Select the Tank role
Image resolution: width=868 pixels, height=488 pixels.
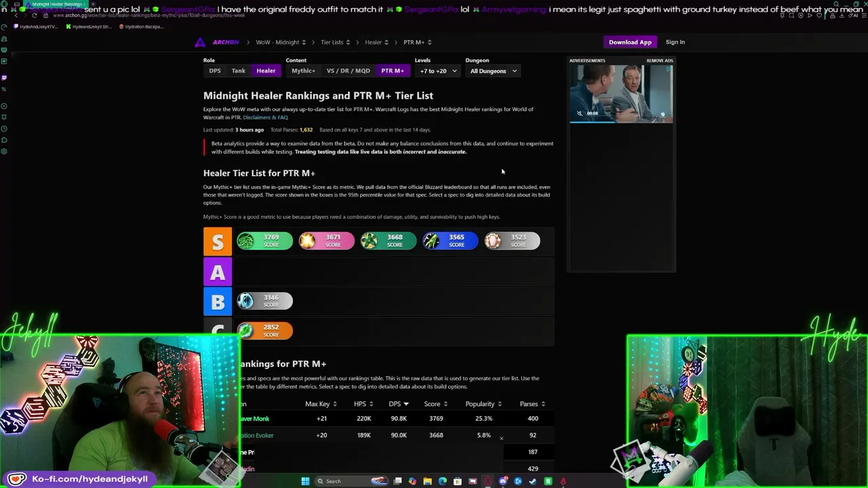[x=239, y=70]
